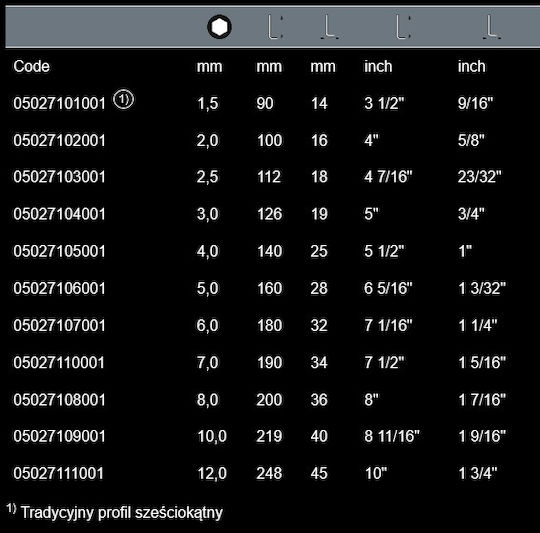Click the 1 9/16" short arm value

pyautogui.click(x=482, y=436)
